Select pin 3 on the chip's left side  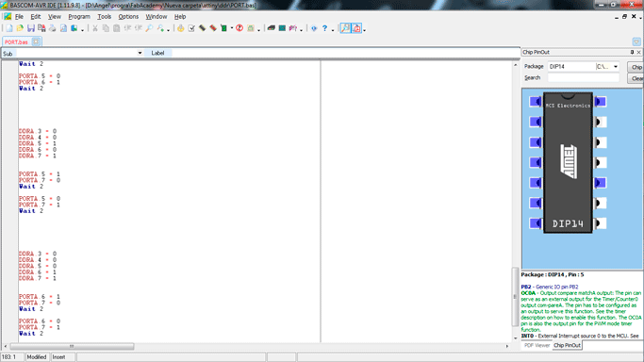point(536,142)
